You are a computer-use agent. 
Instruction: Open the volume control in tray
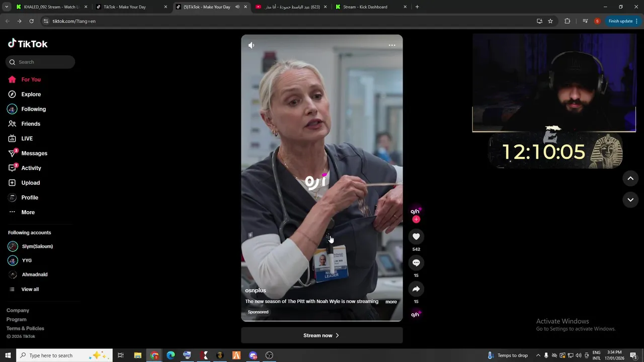tap(578, 355)
